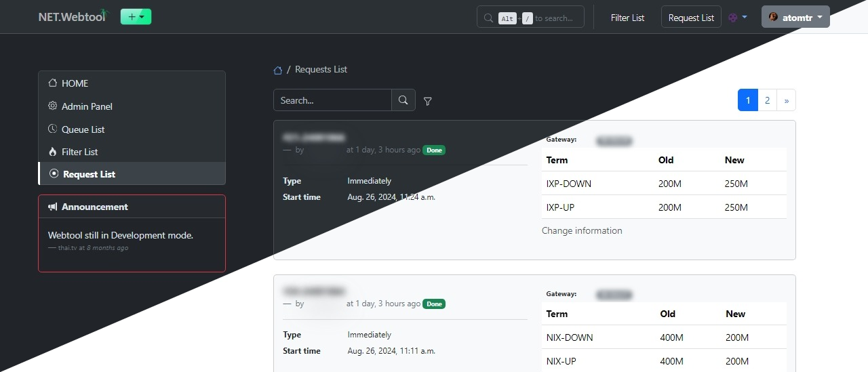This screenshot has height=372, width=868.
Task: Click the next page » arrow
Action: [786, 100]
